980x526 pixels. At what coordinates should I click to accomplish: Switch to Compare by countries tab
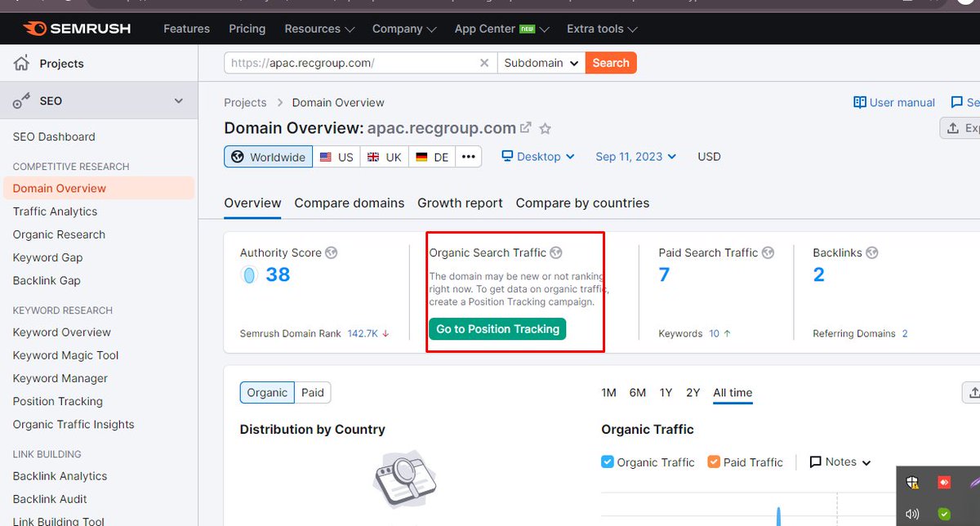[582, 203]
